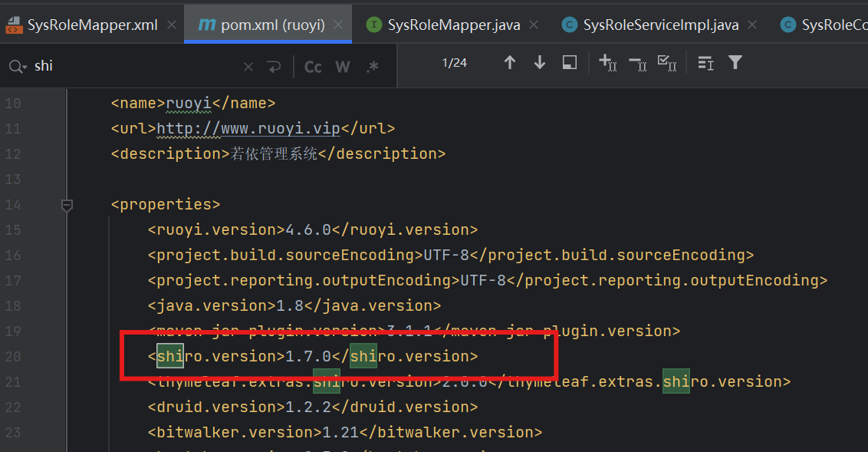Click the http://www.ruoyi.vip URL text

248,129
